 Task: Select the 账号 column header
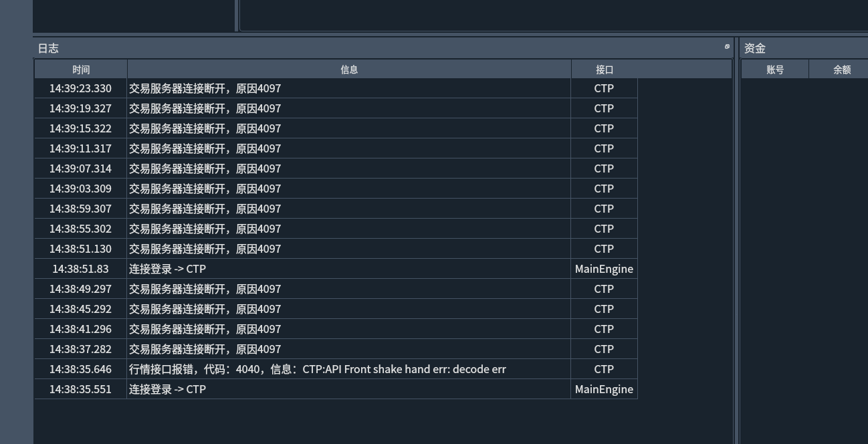point(774,70)
